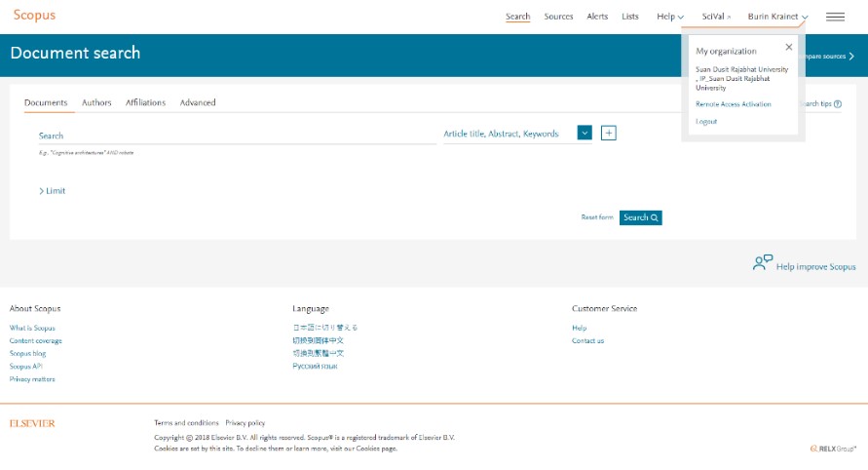
Task: Switch language to Japanese
Action: 325,328
